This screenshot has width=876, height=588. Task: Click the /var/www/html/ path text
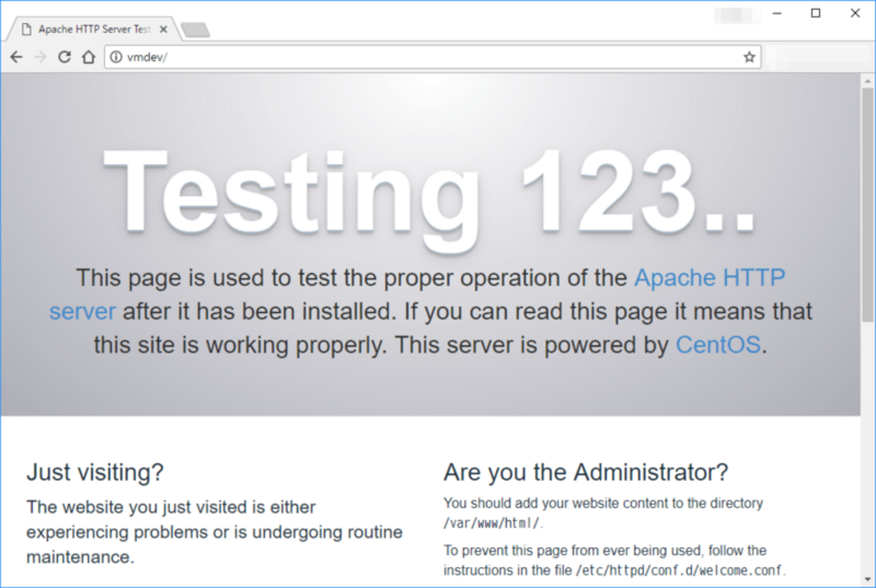tap(492, 523)
